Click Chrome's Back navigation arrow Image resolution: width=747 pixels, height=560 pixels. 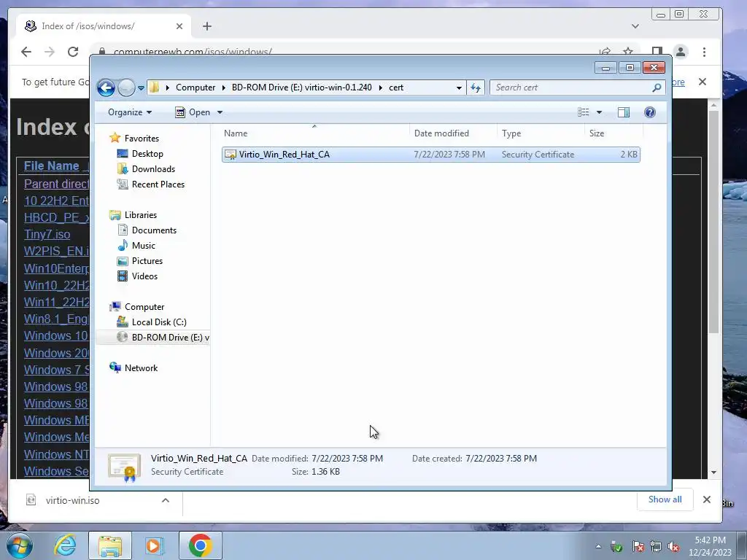[26, 52]
